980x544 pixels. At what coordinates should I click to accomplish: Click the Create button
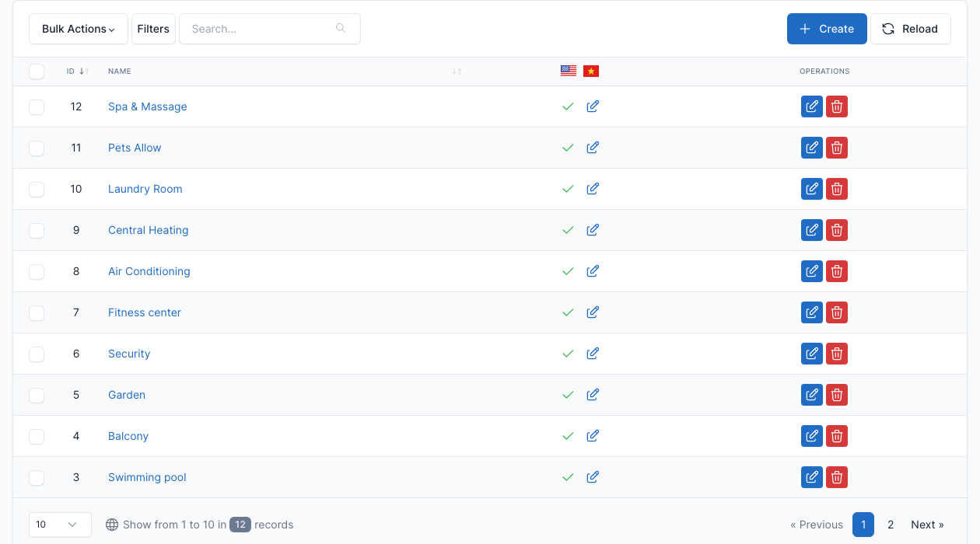click(x=827, y=29)
